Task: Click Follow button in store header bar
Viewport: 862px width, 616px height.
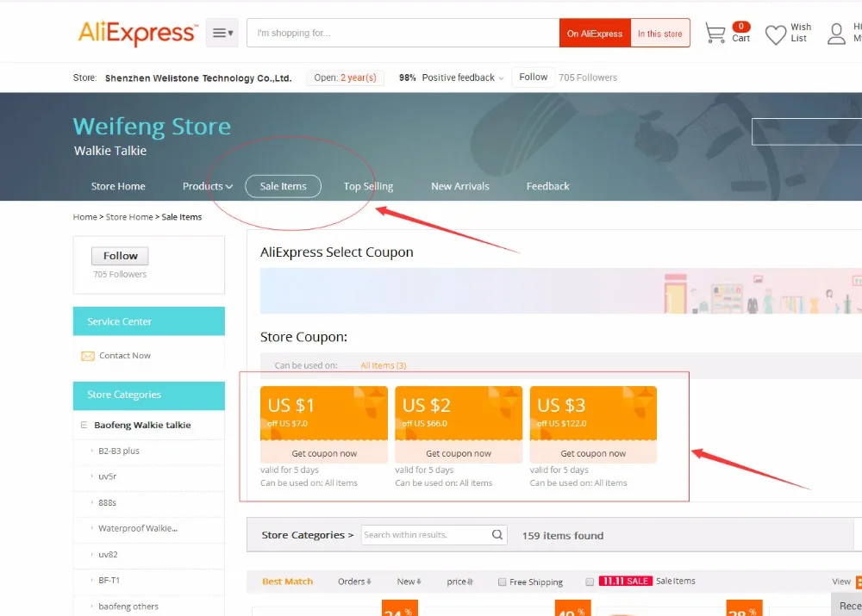Action: (534, 77)
